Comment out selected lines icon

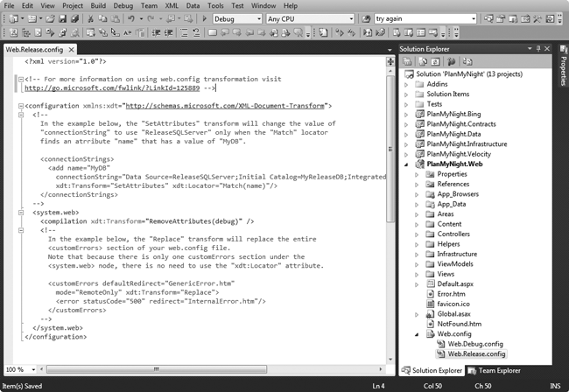point(184,33)
